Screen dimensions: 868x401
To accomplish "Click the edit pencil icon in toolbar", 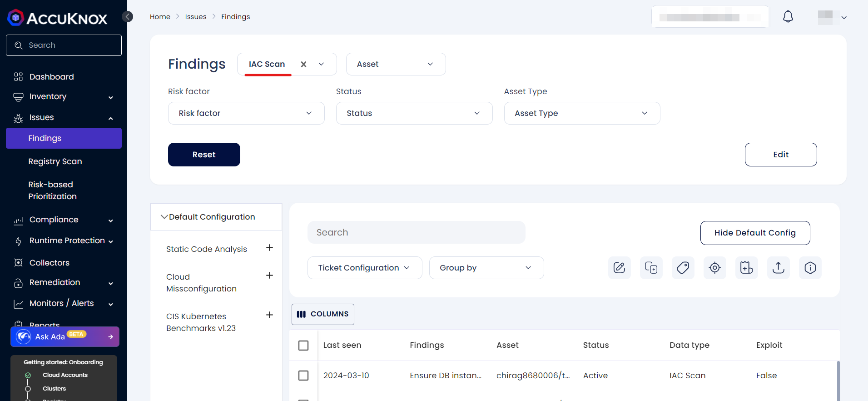I will coord(619,268).
